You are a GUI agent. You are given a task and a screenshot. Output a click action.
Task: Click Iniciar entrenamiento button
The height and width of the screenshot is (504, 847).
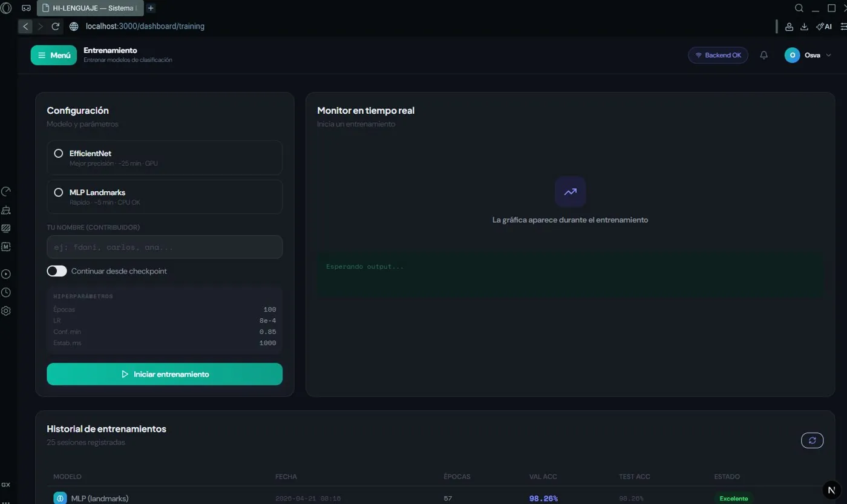pyautogui.click(x=165, y=374)
